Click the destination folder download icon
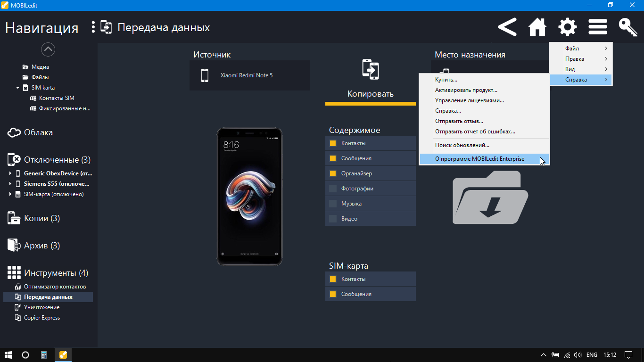 click(490, 197)
